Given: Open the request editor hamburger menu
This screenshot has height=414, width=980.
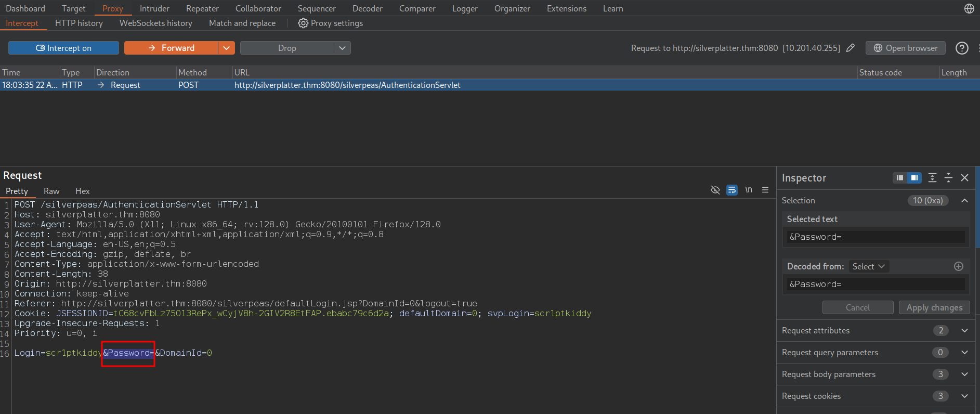Looking at the screenshot, I should [x=765, y=190].
